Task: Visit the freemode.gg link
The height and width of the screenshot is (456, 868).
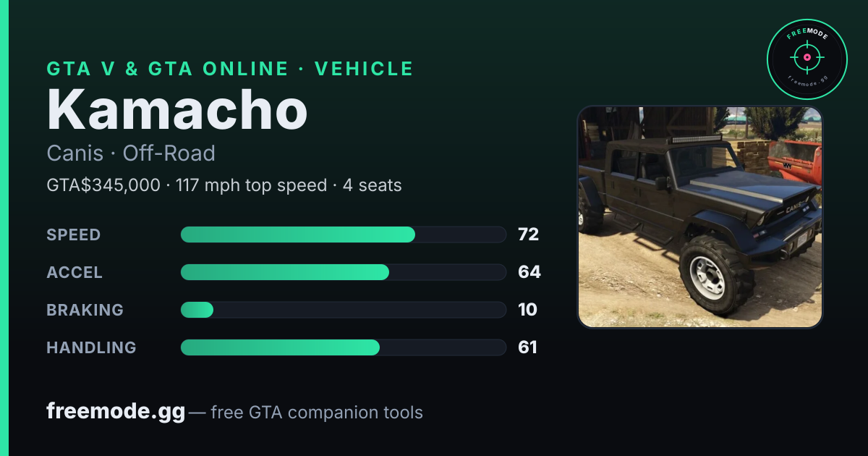Action: click(x=116, y=412)
